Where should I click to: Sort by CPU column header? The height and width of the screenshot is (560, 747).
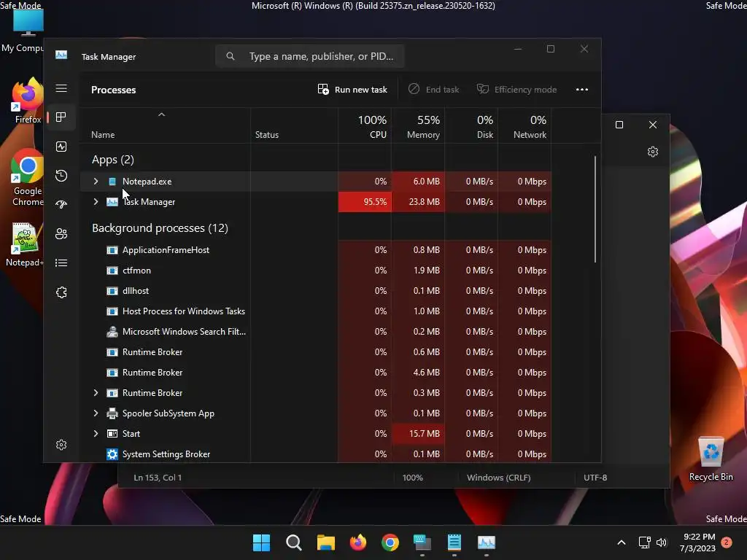[365, 125]
